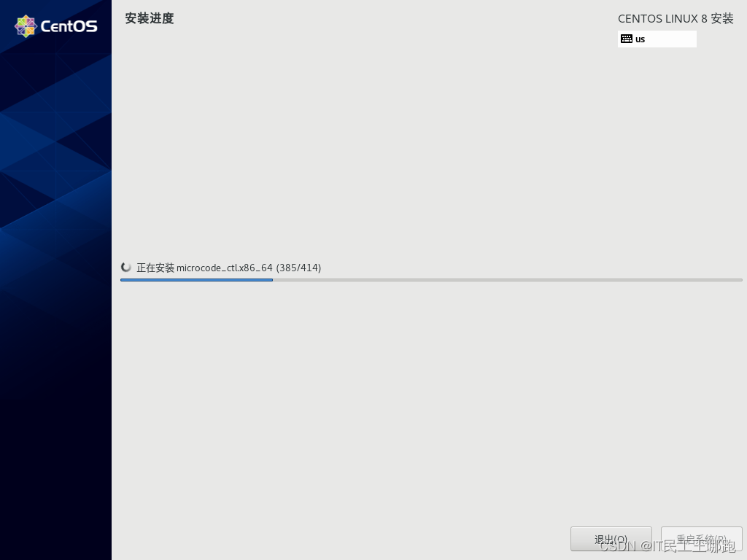Viewport: 747px width, 560px height.
Task: Click the keyboard symbol beside "us" label
Action: click(x=627, y=39)
